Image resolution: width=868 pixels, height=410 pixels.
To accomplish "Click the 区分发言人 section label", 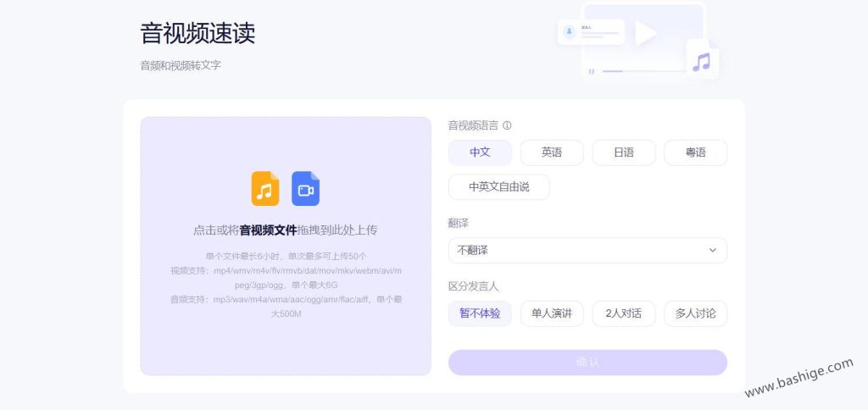I will click(x=473, y=286).
